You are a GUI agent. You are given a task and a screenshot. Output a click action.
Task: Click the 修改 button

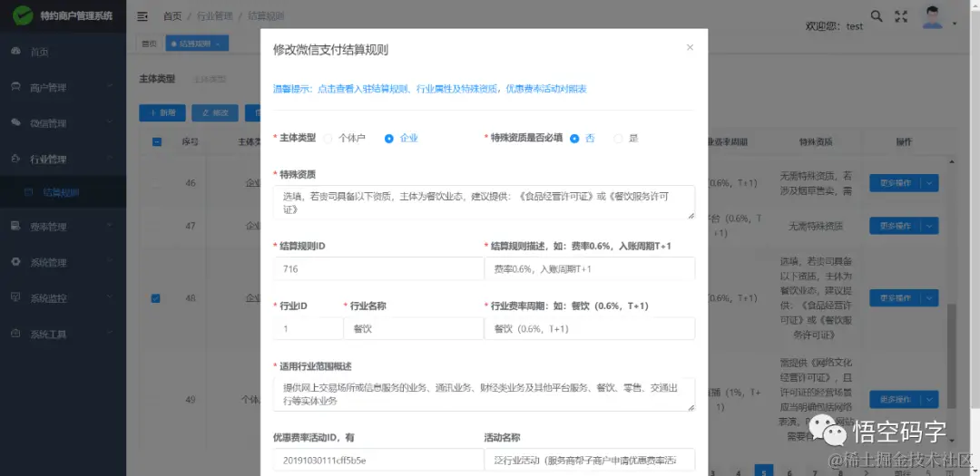pyautogui.click(x=215, y=113)
